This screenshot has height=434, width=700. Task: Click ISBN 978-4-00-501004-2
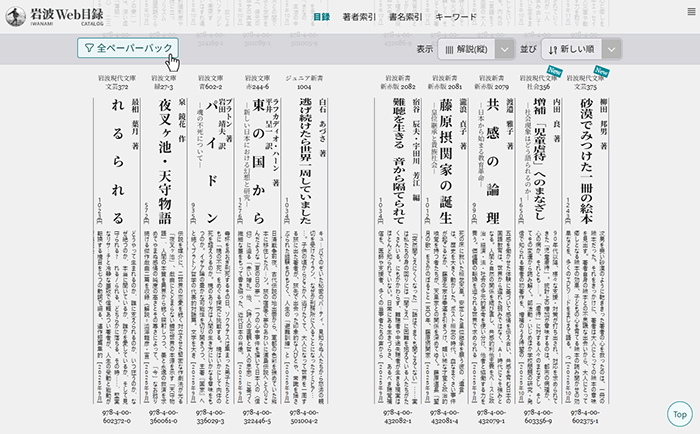(304, 417)
